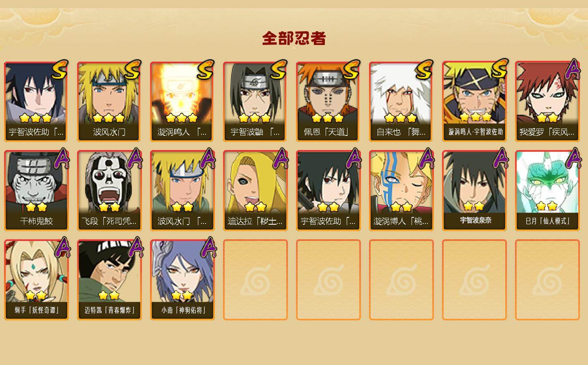Click the 我爱罗 red-haired ninja portrait
The image size is (588, 365).
[x=547, y=93]
